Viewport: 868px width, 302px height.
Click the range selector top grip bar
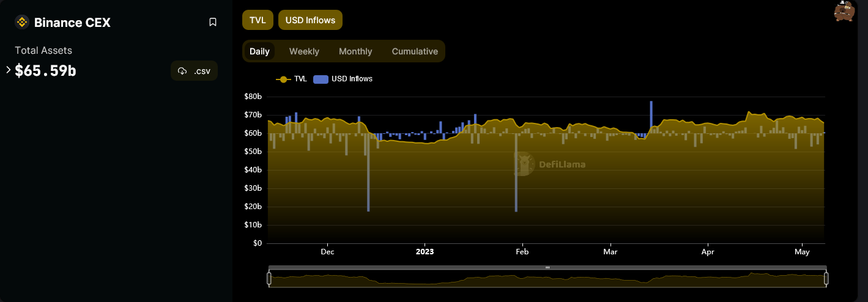[547, 267]
